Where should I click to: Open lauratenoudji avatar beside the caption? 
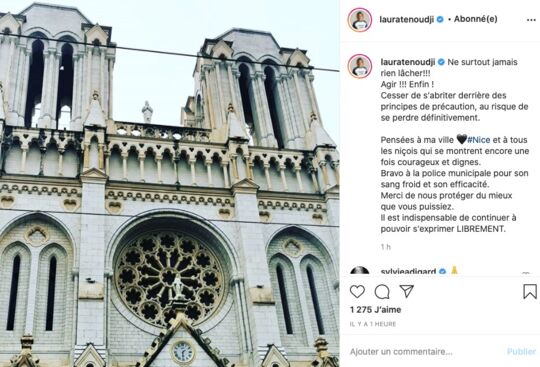(360, 66)
